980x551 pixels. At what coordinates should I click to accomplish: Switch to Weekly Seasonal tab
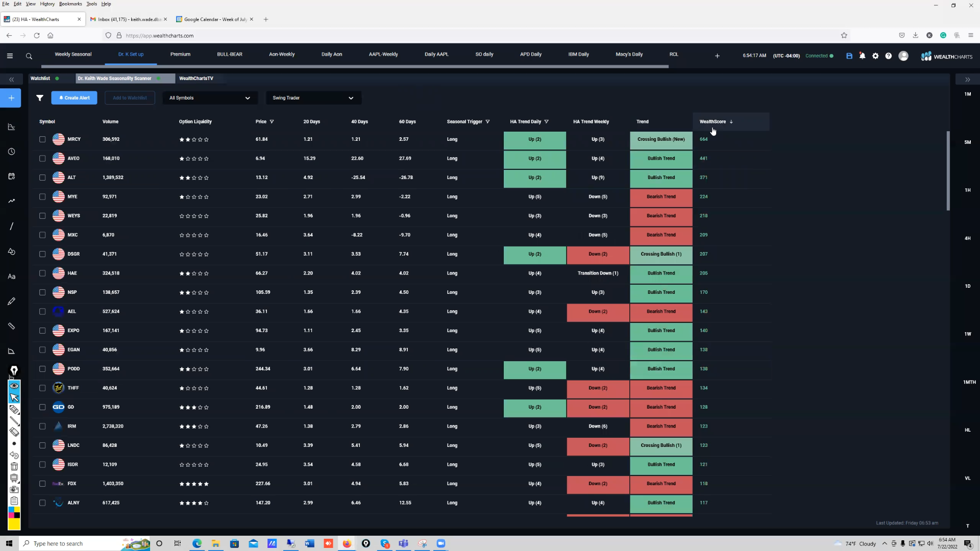pos(73,54)
